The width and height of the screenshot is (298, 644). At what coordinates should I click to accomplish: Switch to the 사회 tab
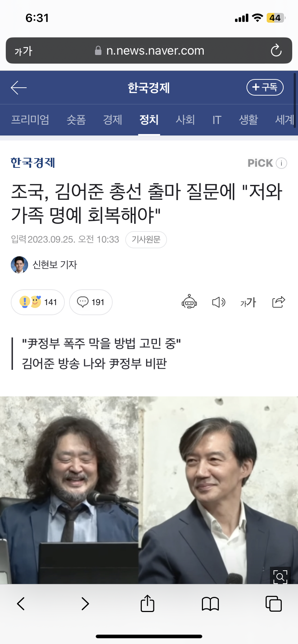tap(185, 120)
